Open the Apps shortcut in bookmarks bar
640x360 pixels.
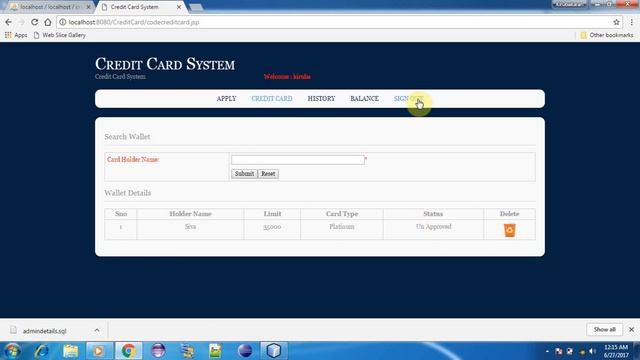[16, 35]
